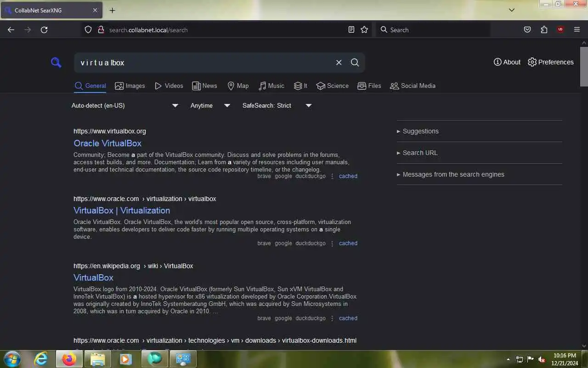Open more options for VirtualBox | Virtualization result
The height and width of the screenshot is (368, 588).
tap(332, 243)
